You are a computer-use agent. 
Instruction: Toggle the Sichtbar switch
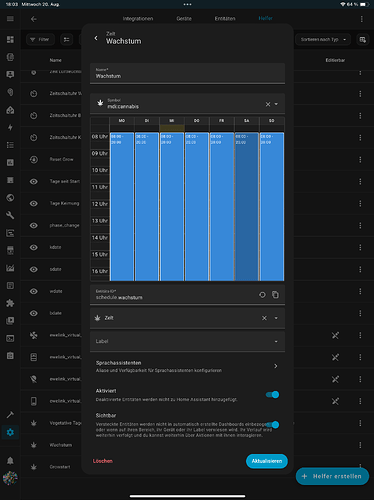point(272,425)
